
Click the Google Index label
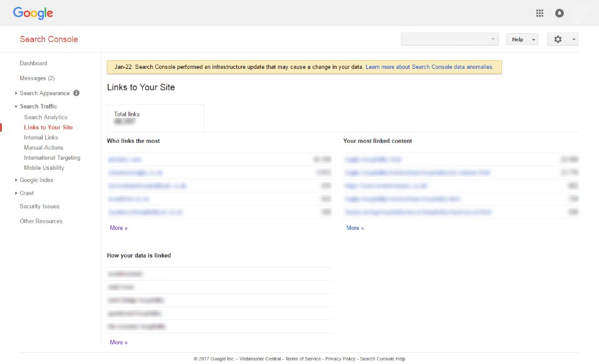(36, 180)
